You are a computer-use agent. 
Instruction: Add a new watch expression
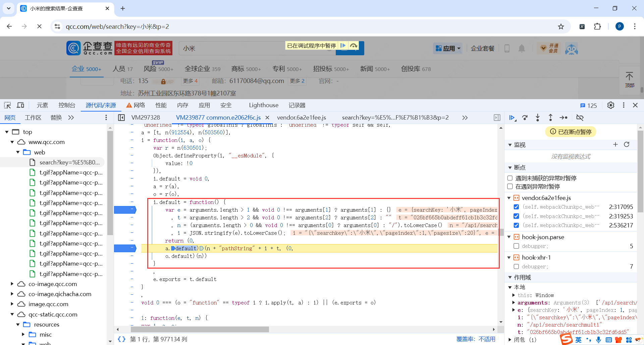615,144
